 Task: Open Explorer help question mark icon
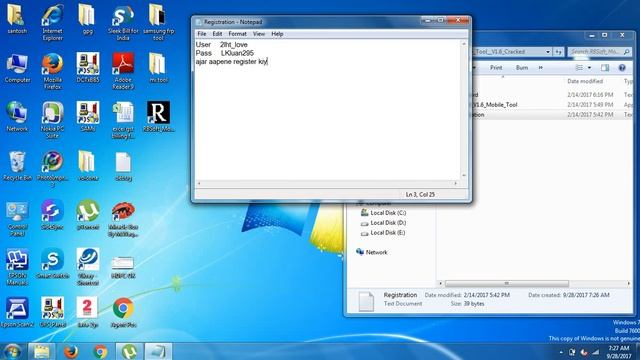click(x=622, y=68)
